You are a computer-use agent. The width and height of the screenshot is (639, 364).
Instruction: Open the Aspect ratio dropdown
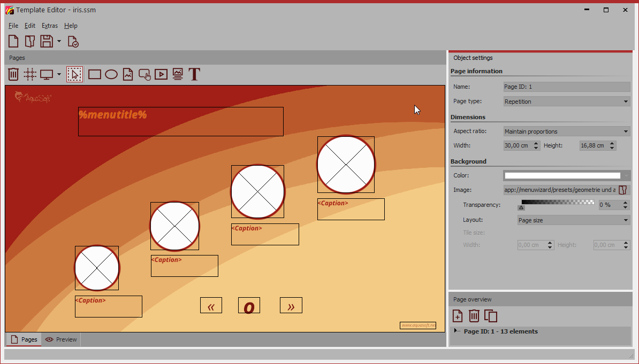point(567,131)
